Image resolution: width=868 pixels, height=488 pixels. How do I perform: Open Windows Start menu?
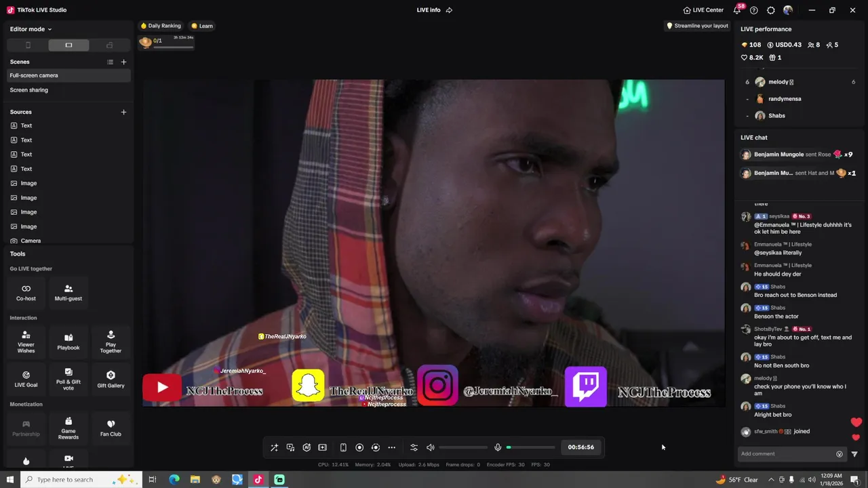(10, 480)
